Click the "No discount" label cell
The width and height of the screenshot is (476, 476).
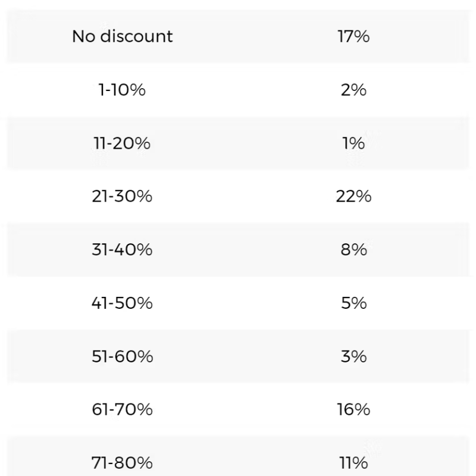pyautogui.click(x=123, y=36)
